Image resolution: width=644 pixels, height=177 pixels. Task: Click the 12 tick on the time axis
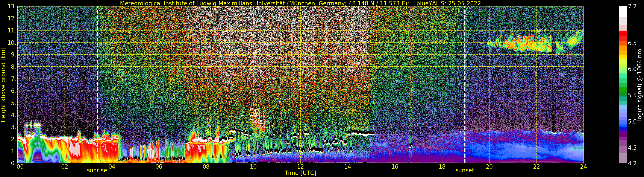point(300,167)
